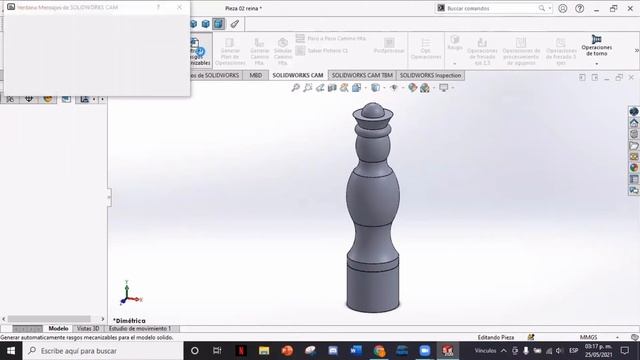Viewport: 640px width, 360px height.
Task: Click the horizontal scrollbar thumb in left panel
Action: click(49, 319)
